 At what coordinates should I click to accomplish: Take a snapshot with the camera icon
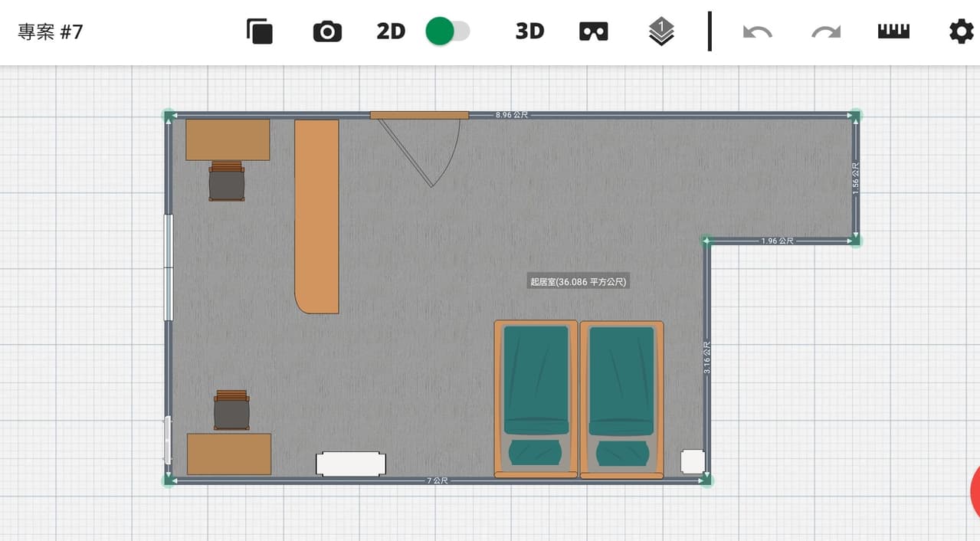point(327,31)
